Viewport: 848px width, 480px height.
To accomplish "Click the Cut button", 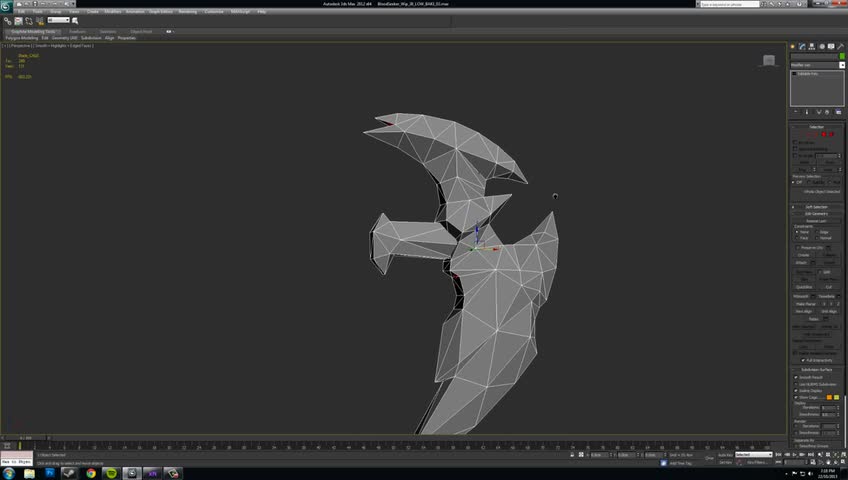I will [x=829, y=287].
